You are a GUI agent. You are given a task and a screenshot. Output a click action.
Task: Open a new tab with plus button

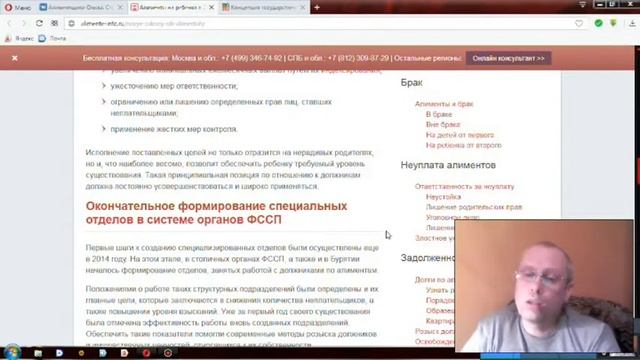[317, 7]
